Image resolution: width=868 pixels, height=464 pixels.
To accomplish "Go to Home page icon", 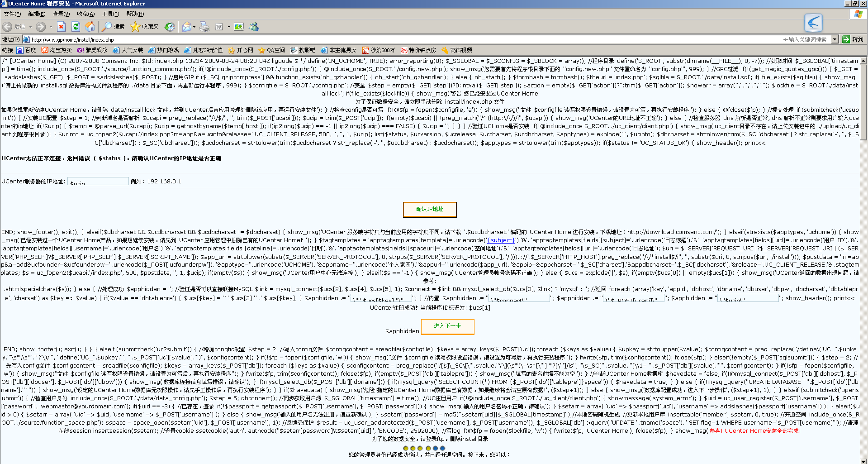I will point(90,27).
